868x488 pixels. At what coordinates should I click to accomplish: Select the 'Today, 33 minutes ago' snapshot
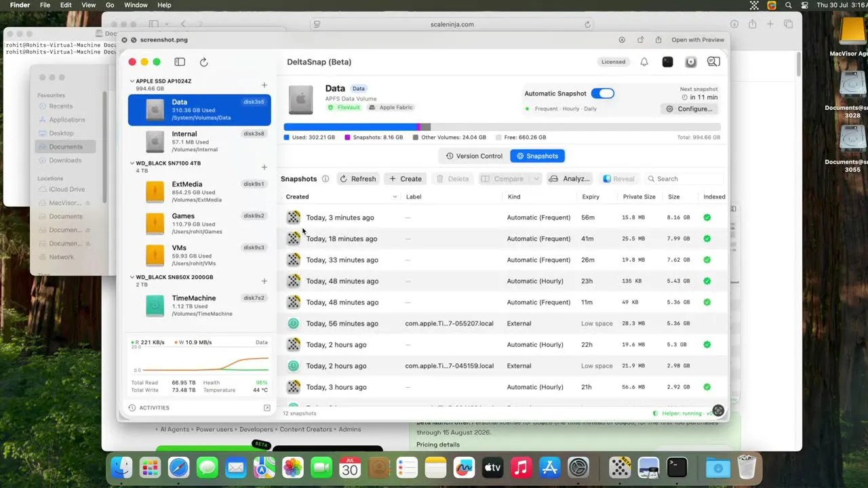(503, 260)
